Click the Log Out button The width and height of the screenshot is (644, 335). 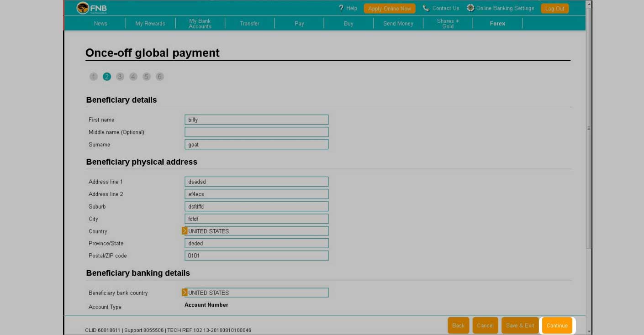pos(554,8)
